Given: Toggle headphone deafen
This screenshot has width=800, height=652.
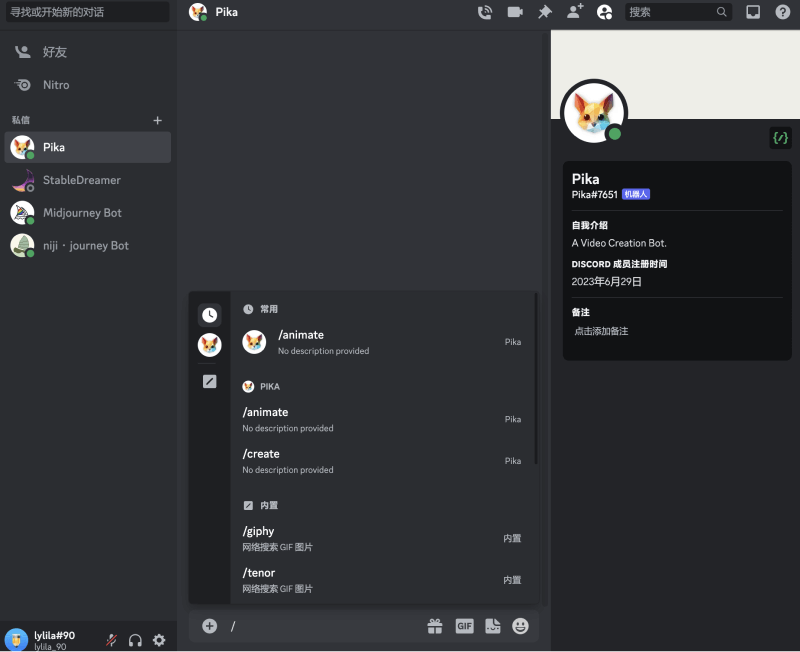Looking at the screenshot, I should click(135, 640).
